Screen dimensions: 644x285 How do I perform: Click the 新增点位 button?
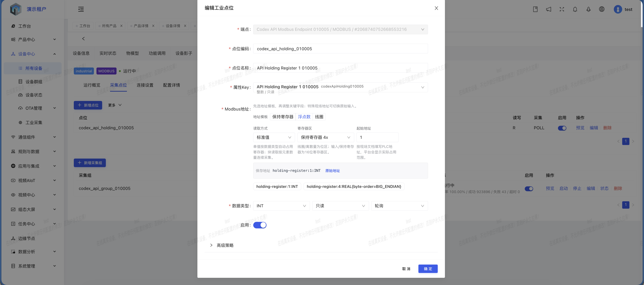pyautogui.click(x=88, y=105)
